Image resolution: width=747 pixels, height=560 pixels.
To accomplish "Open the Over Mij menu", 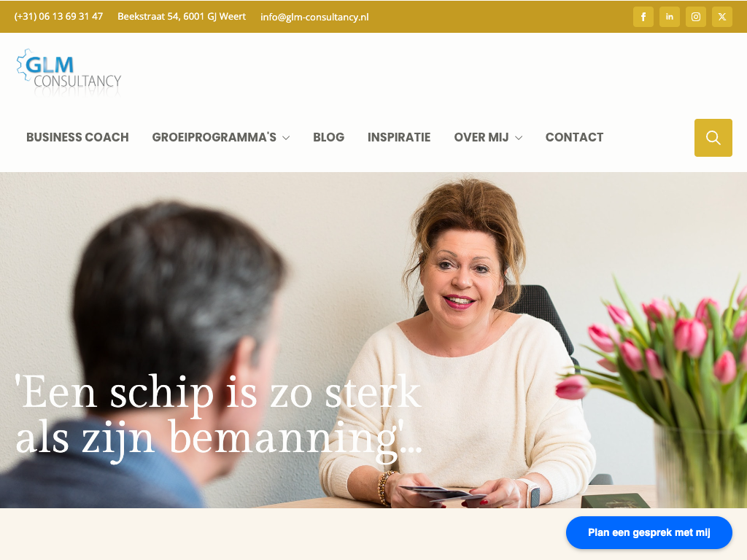I will pos(481,137).
